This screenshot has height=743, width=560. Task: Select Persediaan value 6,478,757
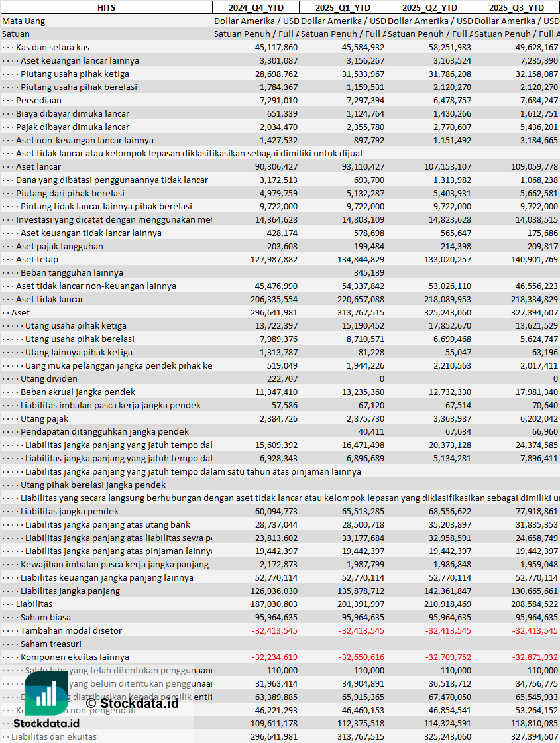click(452, 101)
